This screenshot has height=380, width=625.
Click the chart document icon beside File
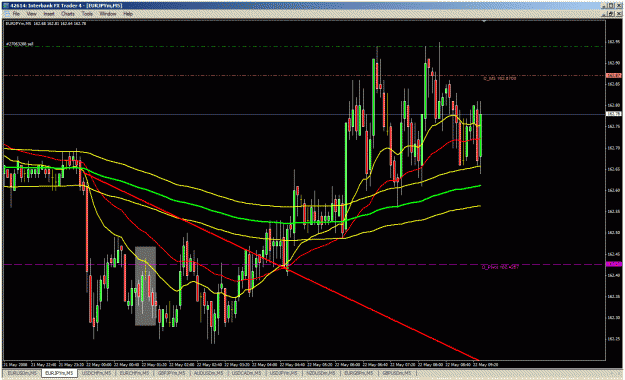pyautogui.click(x=7, y=14)
